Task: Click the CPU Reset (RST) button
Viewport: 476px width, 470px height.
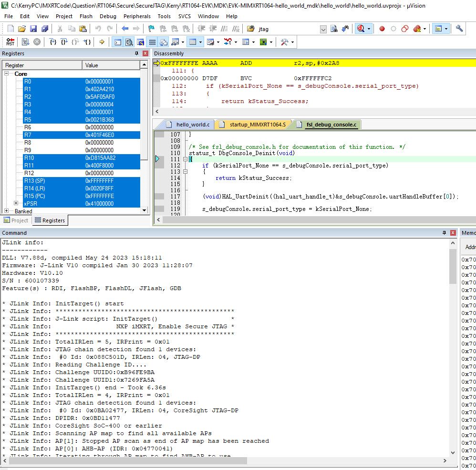Action: tap(10, 42)
